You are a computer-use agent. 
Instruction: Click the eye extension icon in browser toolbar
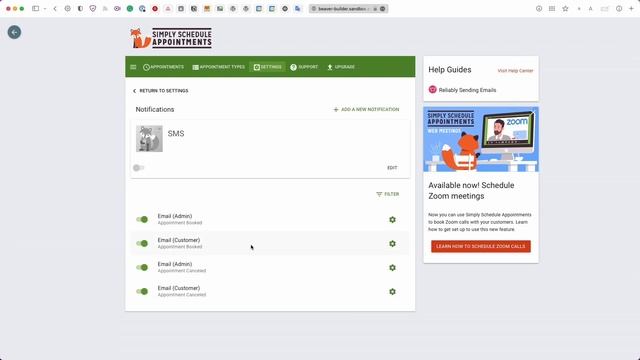117,9
